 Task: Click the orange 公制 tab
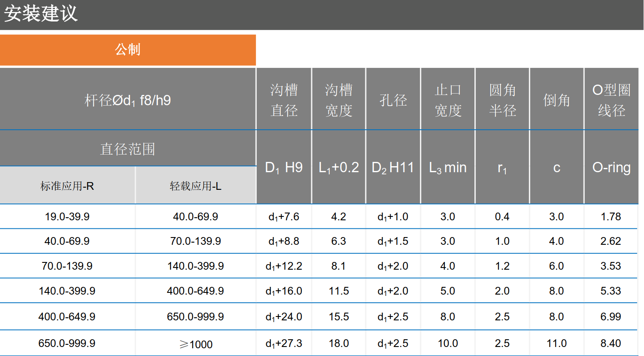tap(128, 50)
